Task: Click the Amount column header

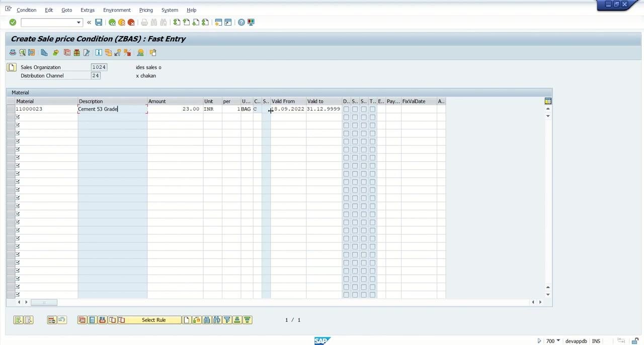Action: tap(175, 101)
